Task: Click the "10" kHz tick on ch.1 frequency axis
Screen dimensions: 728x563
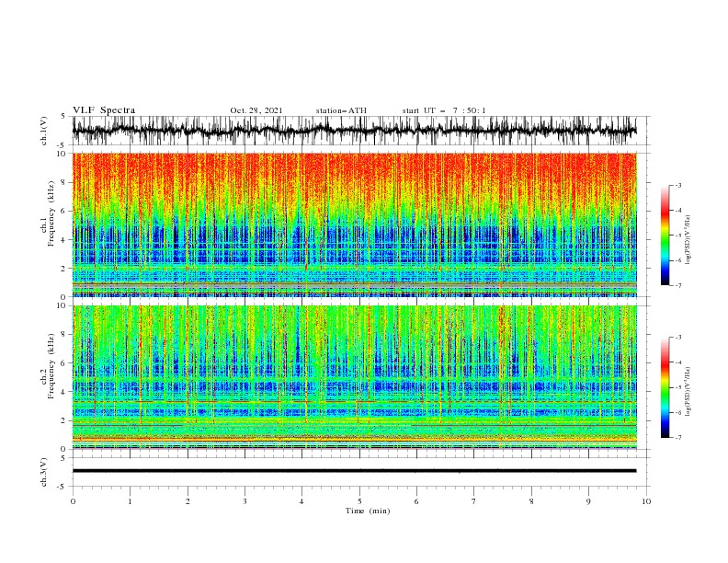Action: [62, 154]
